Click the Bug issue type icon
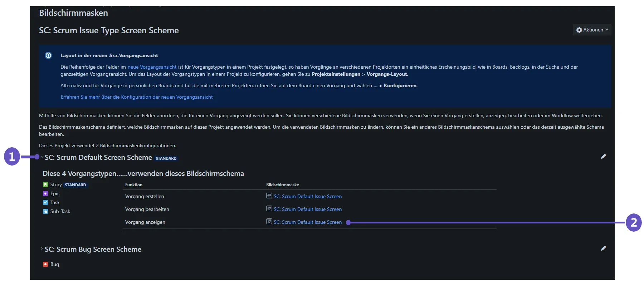644x286 pixels. click(x=45, y=264)
